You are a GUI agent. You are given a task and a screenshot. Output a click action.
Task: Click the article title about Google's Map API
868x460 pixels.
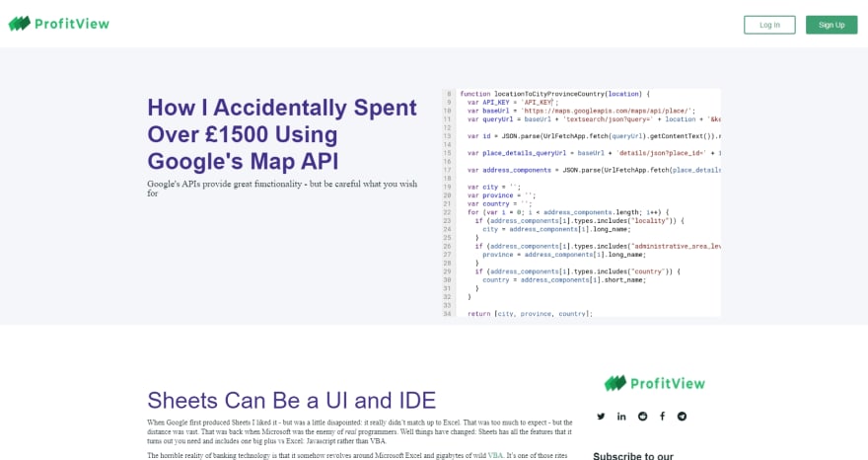pyautogui.click(x=282, y=134)
